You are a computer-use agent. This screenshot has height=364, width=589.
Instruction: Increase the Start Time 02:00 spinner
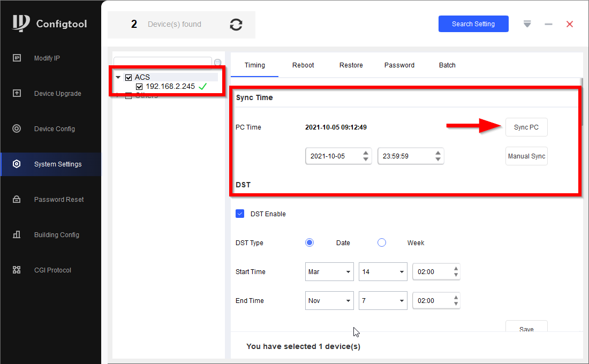(456, 269)
